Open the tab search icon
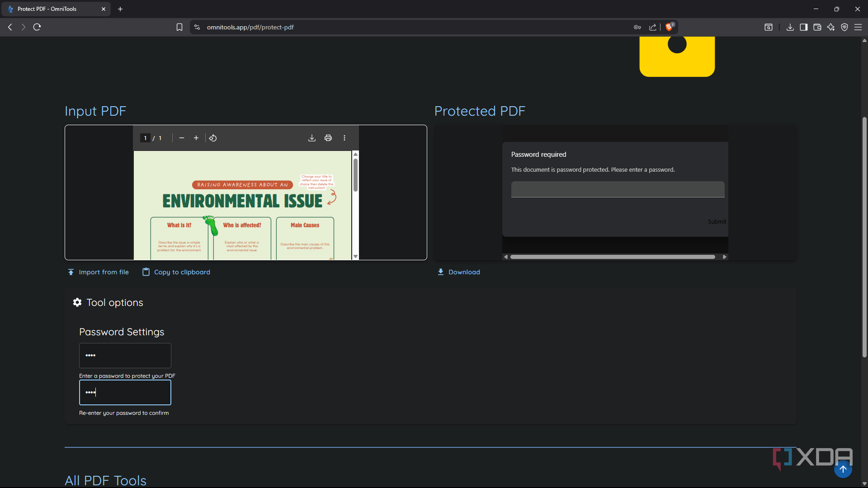Image resolution: width=868 pixels, height=488 pixels. [769, 27]
